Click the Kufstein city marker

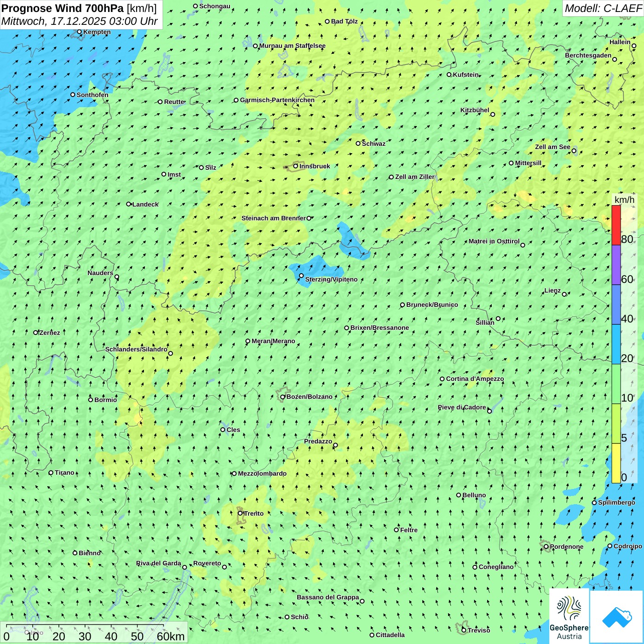coord(449,75)
